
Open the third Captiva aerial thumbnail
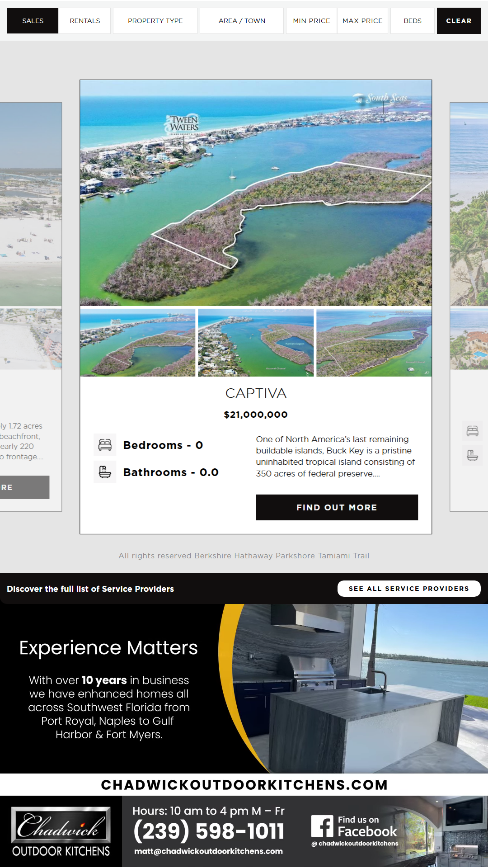tap(374, 343)
